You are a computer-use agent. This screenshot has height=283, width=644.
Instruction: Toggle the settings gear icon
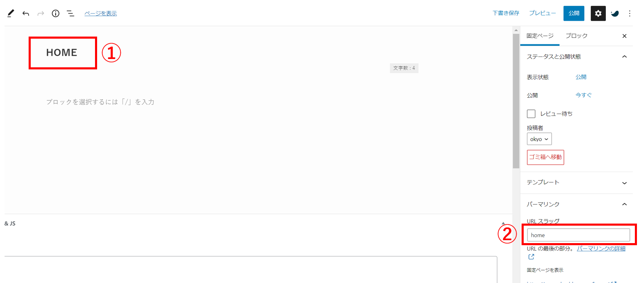598,13
